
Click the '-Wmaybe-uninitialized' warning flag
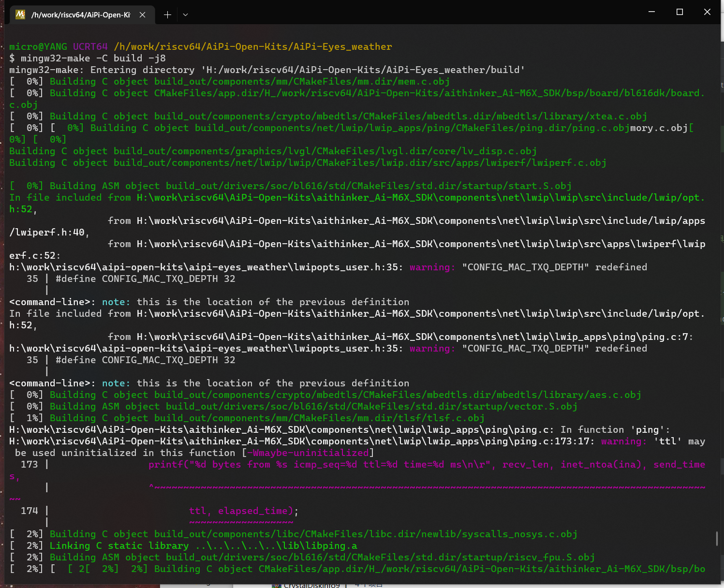[308, 453]
